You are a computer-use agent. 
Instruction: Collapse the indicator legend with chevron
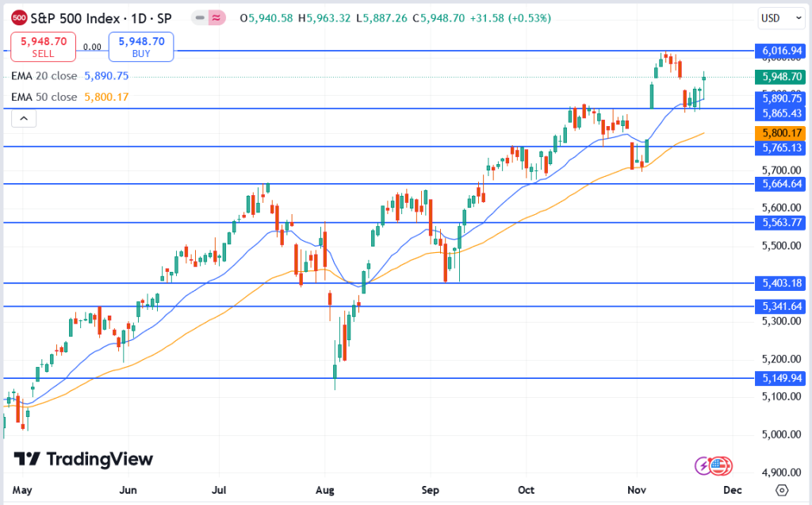pyautogui.click(x=24, y=119)
